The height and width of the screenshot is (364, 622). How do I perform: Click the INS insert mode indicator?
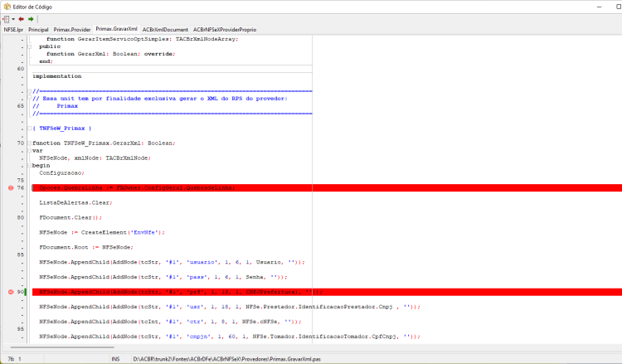pyautogui.click(x=115, y=359)
